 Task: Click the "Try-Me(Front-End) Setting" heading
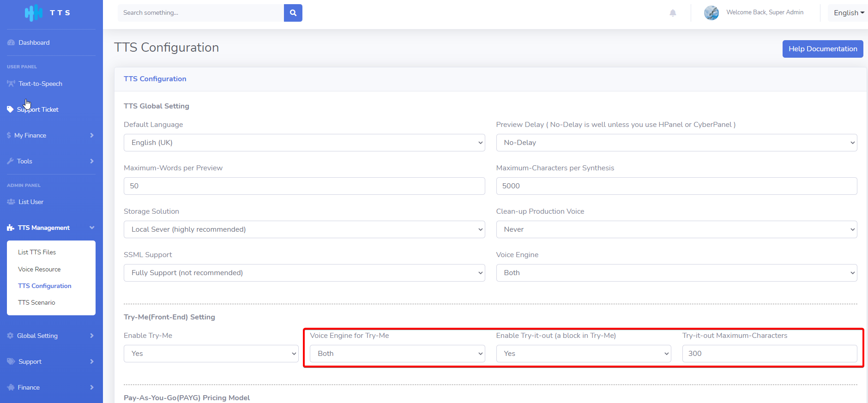pyautogui.click(x=169, y=317)
